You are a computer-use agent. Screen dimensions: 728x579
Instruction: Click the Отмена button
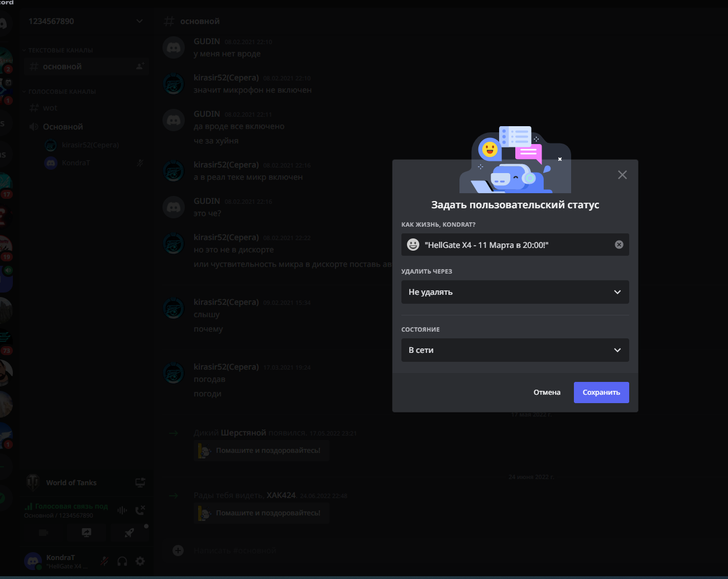tap(547, 393)
